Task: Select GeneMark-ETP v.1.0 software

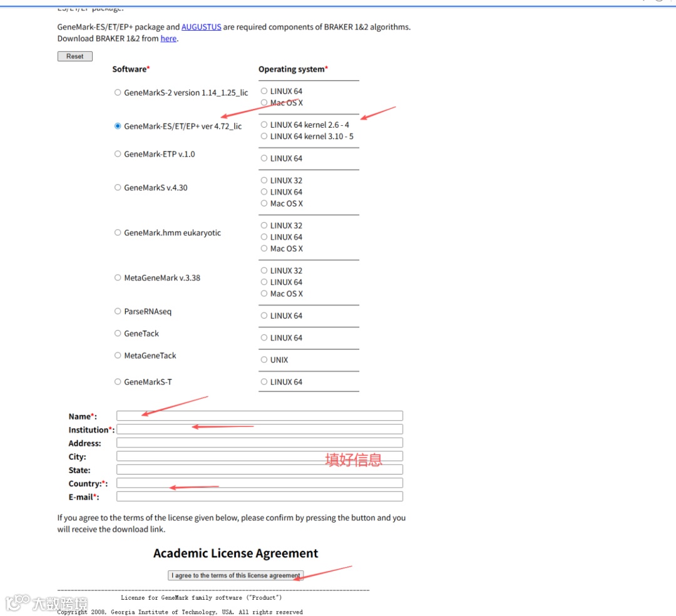Action: (x=117, y=154)
